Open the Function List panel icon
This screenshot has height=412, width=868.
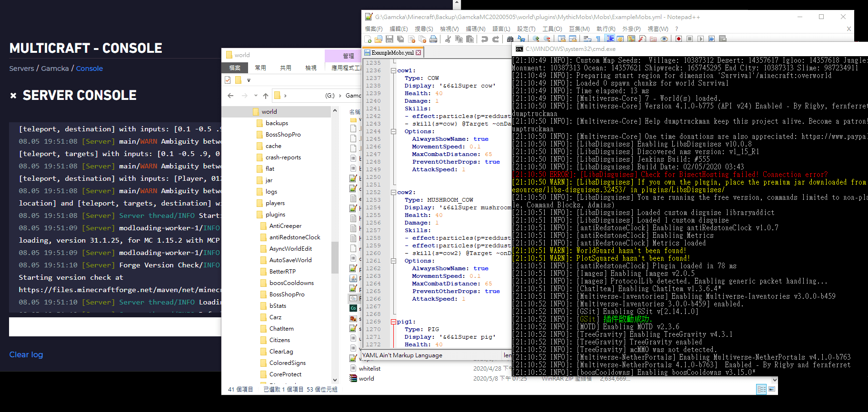(642, 39)
